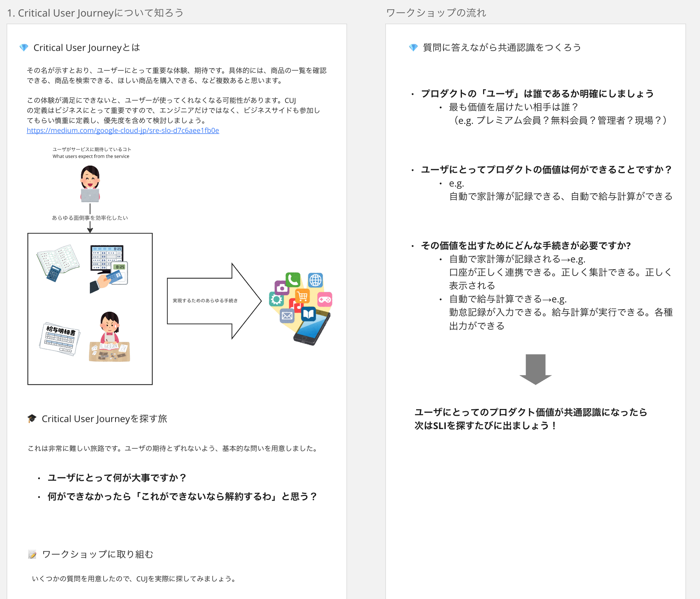700x599 pixels.
Task: Select the woman doing household accounts illustration
Action: [109, 337]
